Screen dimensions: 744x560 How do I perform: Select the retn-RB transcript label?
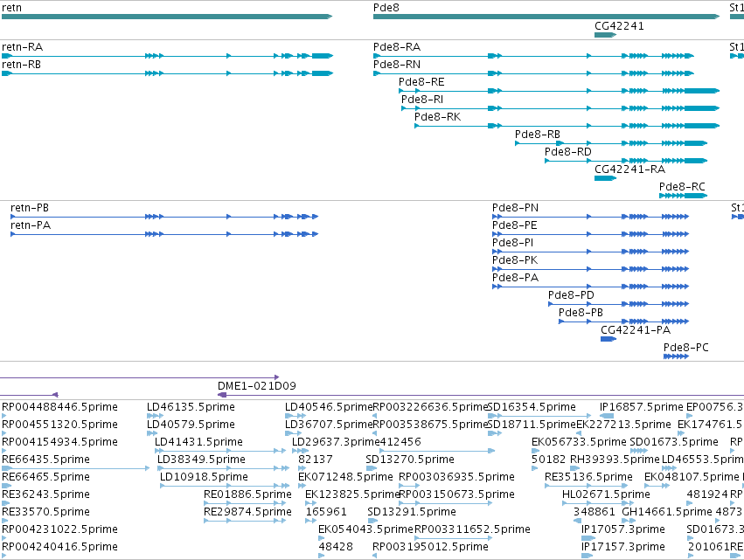click(x=21, y=65)
